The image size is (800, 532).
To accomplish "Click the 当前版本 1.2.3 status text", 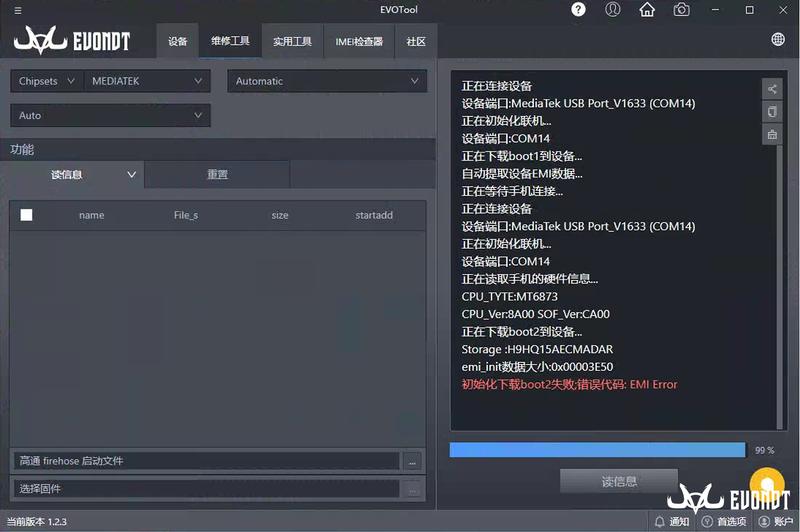I will tap(36, 522).
